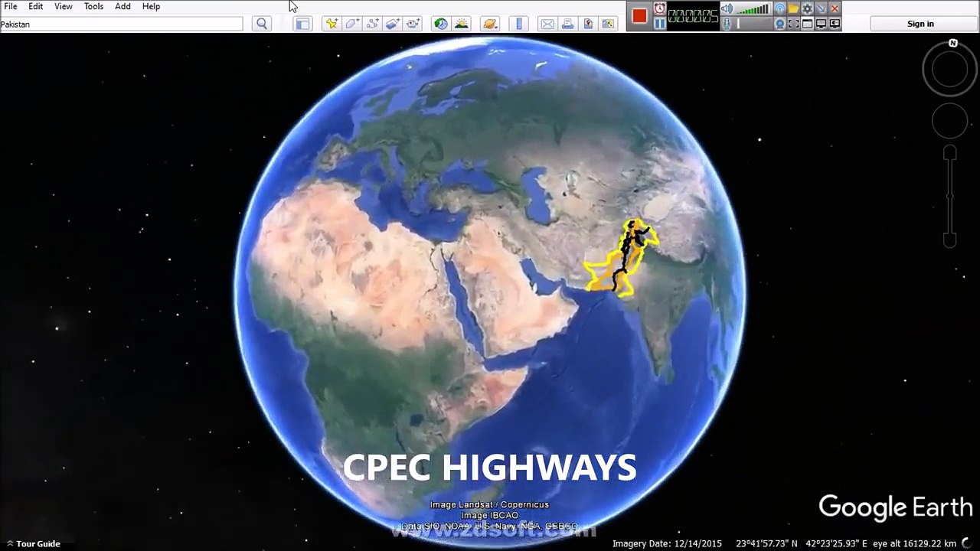Open the View menu
The image size is (980, 551).
64,6
